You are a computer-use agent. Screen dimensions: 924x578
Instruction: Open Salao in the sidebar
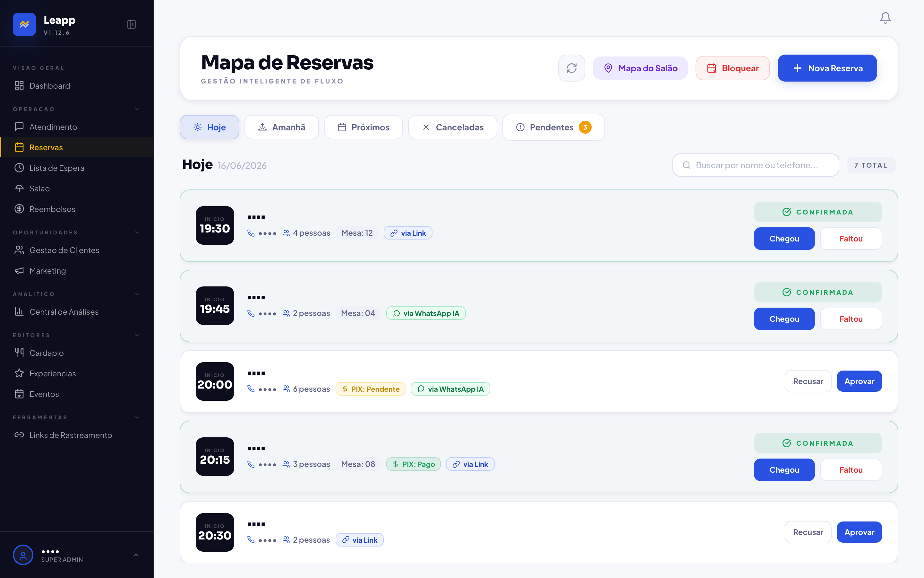77,188
